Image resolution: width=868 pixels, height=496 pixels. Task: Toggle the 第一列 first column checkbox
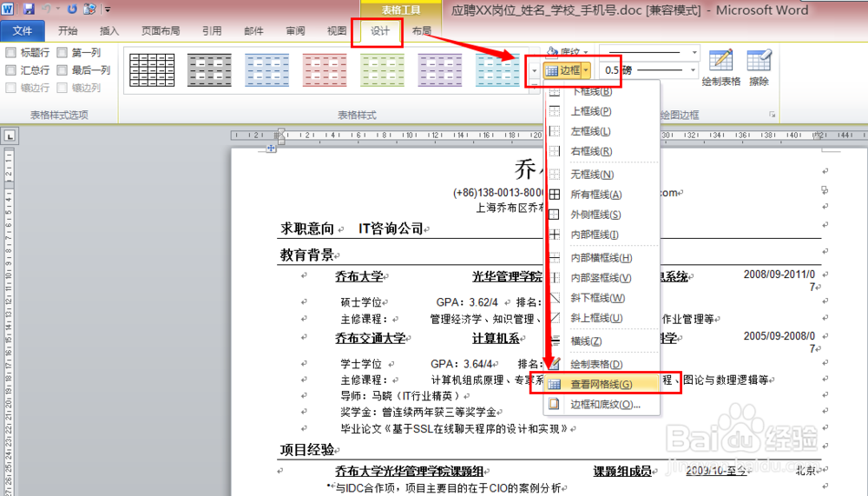coord(62,53)
